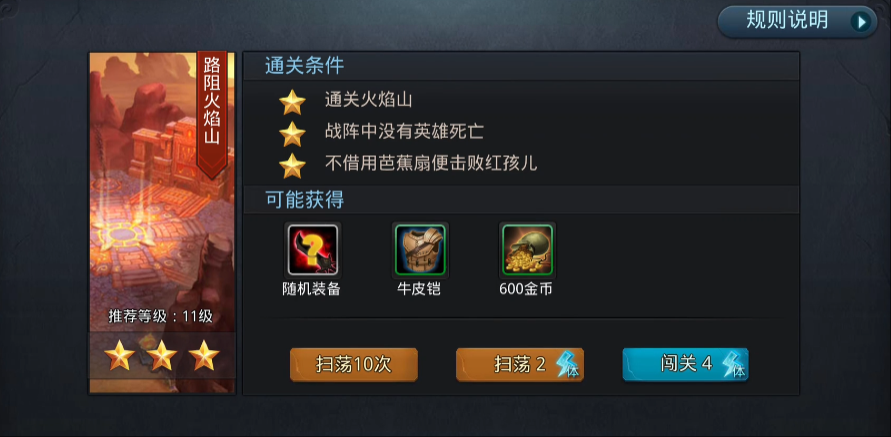
Task: Click the 扫荡 2 sweep button
Action: (x=519, y=364)
